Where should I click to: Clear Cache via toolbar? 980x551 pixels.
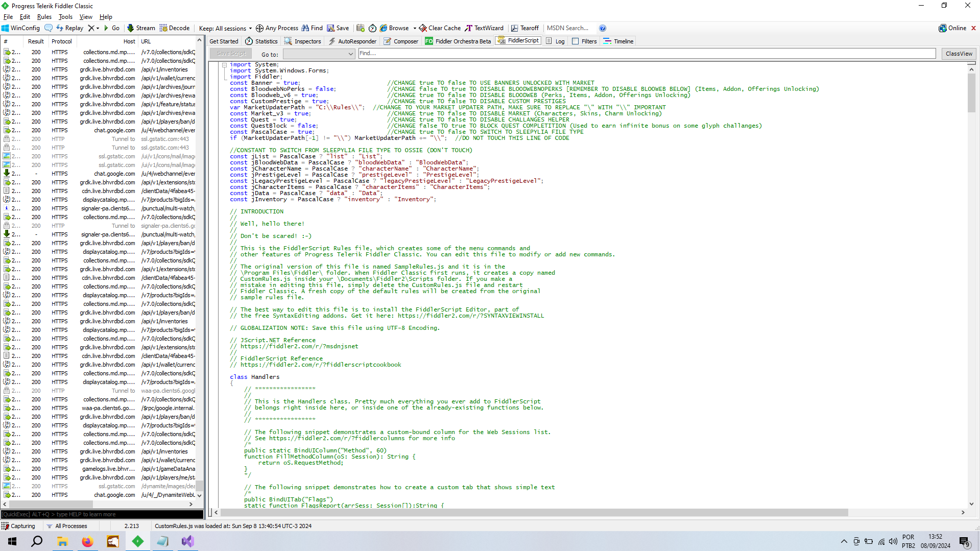[440, 28]
